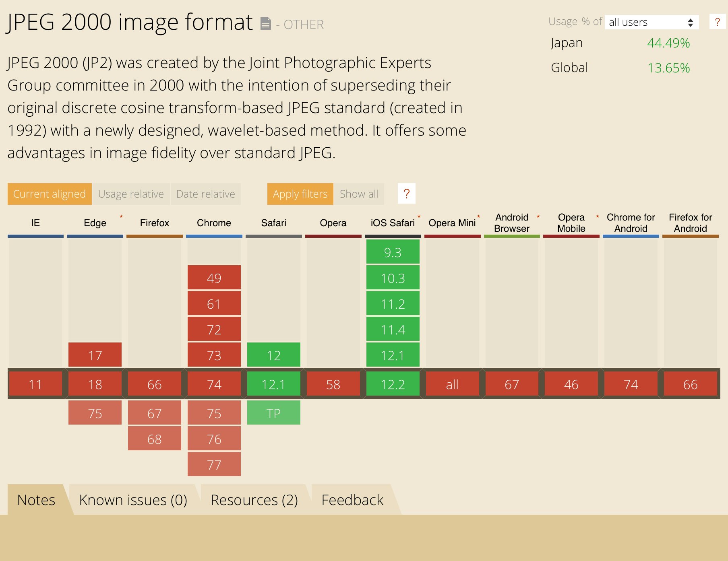This screenshot has height=561, width=728.
Task: Select the Opera Mobile 46 cell
Action: click(571, 384)
